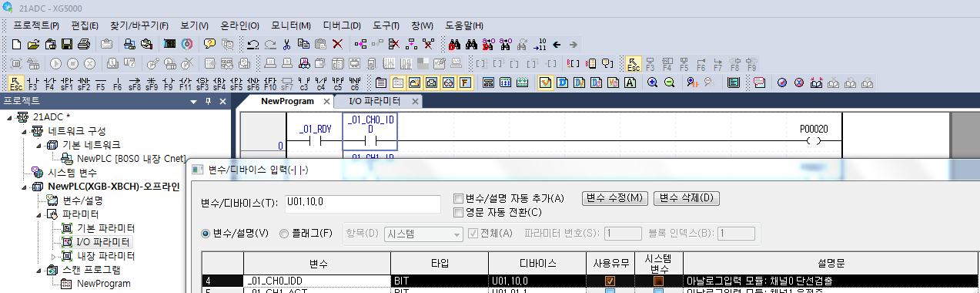Collapse the 스캔 프로그램 tree node
This screenshot has width=980, height=293.
pyautogui.click(x=38, y=270)
